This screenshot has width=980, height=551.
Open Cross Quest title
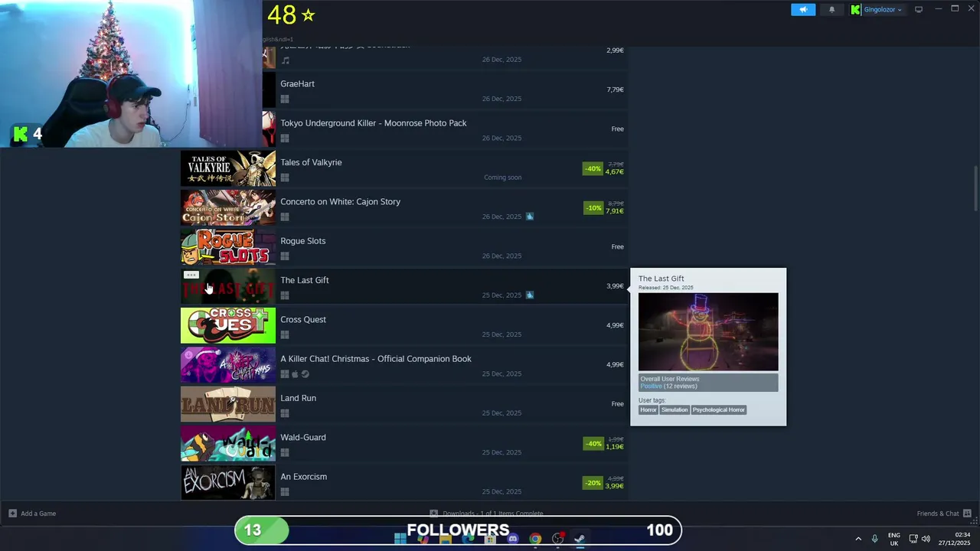(302, 320)
